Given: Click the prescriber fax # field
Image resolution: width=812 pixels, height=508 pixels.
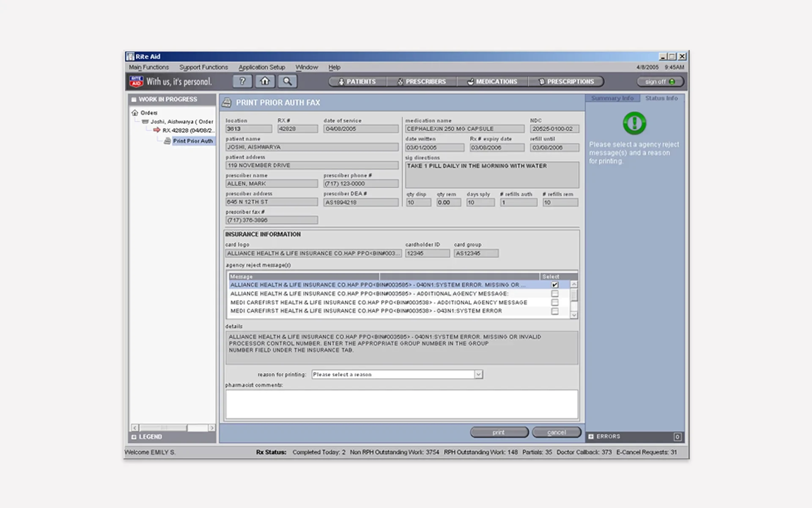Looking at the screenshot, I should click(x=272, y=220).
